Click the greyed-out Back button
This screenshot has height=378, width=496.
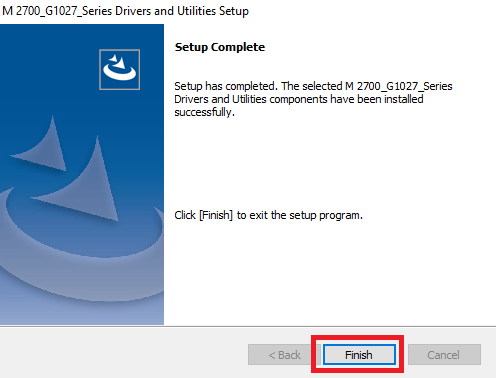[x=284, y=355]
